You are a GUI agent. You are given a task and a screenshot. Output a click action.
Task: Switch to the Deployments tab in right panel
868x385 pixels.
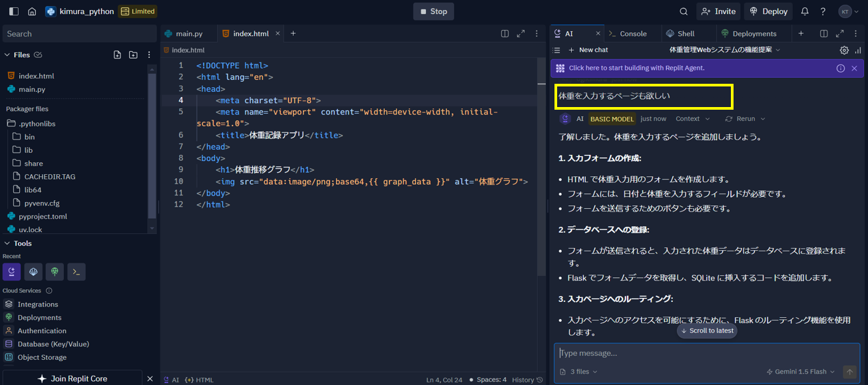[752, 33]
